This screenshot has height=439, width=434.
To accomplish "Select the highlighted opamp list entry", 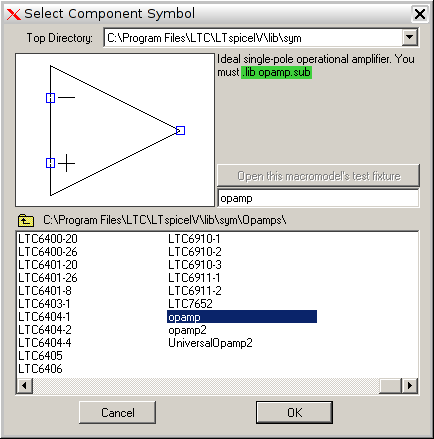I will pyautogui.click(x=242, y=317).
